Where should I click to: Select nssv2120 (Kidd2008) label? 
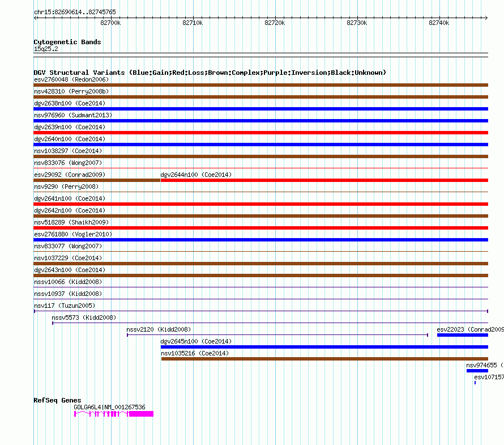click(x=159, y=329)
